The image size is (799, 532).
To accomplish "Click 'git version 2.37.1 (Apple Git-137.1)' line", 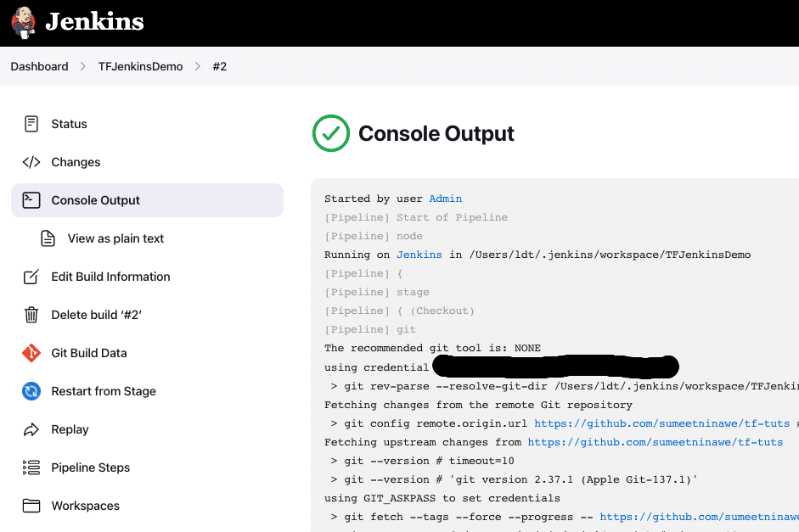I will click(x=515, y=479).
